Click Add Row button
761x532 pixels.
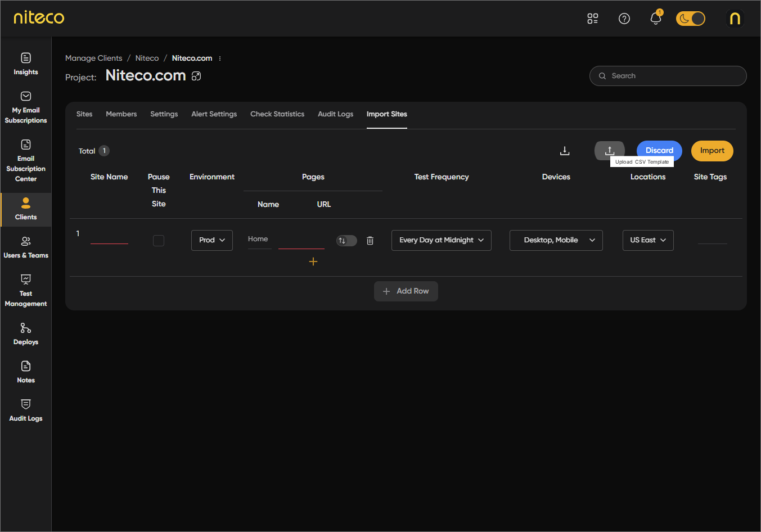click(x=406, y=291)
